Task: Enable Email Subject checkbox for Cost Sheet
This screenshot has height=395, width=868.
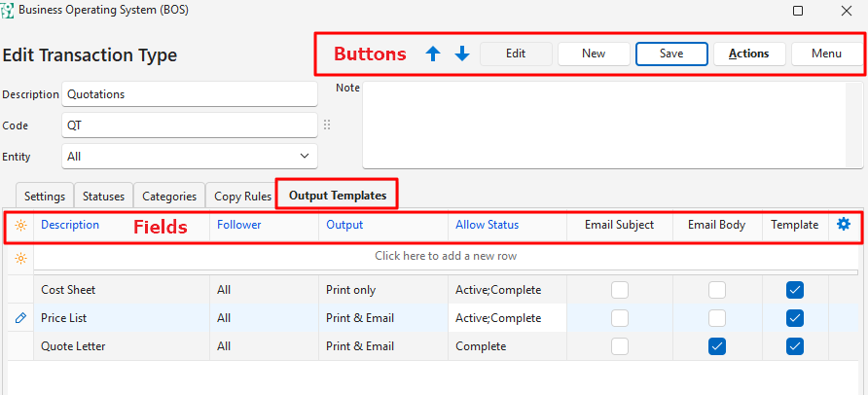Action: click(620, 290)
